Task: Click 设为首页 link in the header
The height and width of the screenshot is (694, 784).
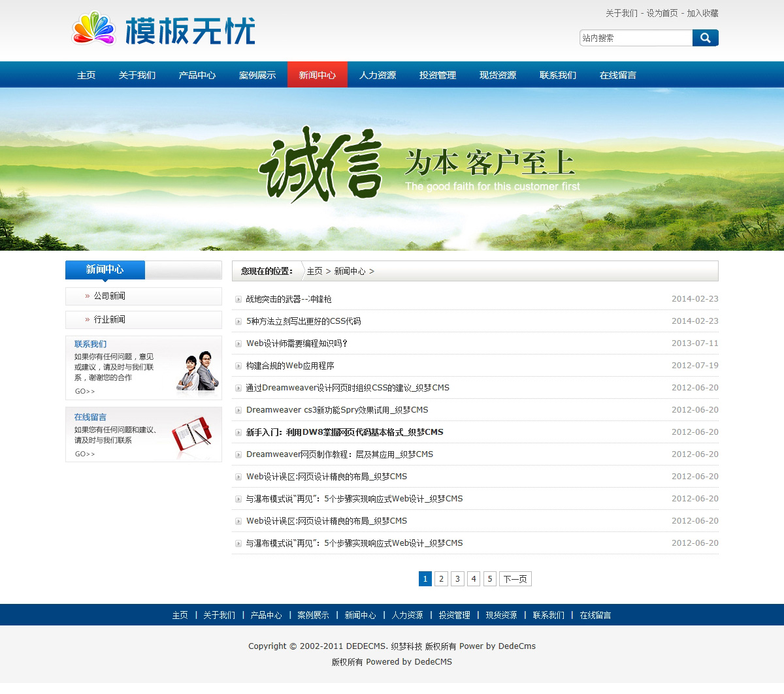Action: click(x=662, y=13)
